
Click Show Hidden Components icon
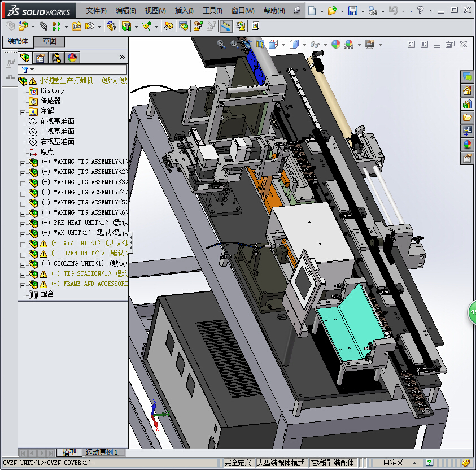pos(112,26)
